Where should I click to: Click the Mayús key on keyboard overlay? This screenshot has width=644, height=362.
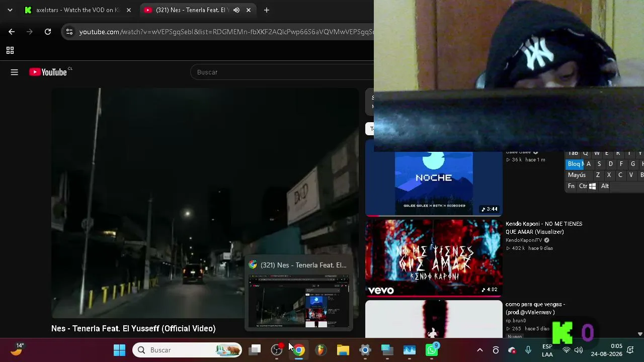(577, 175)
